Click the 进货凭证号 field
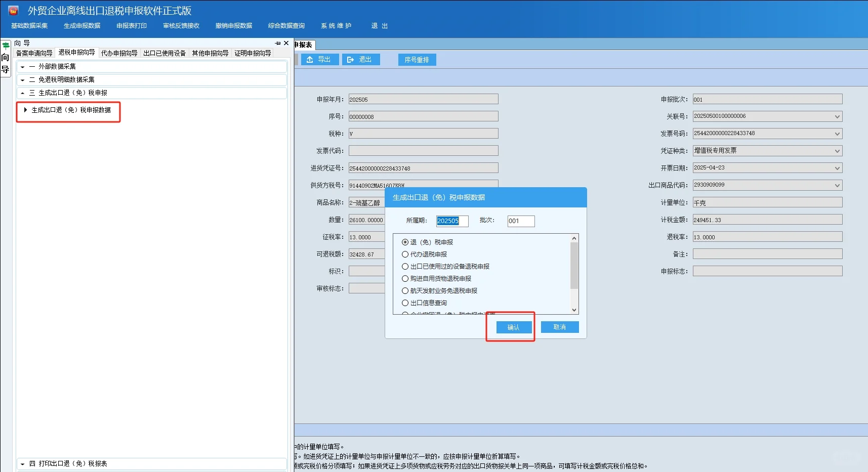The image size is (868, 472). pyautogui.click(x=423, y=168)
